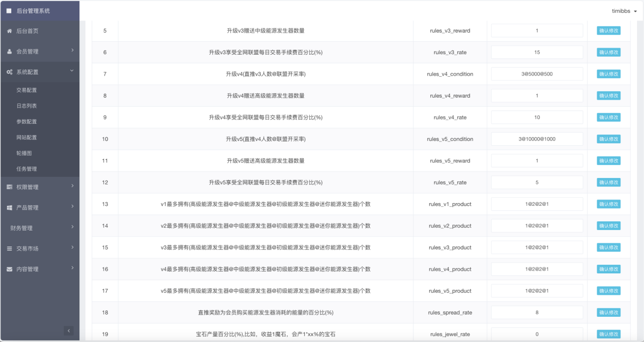Expand the 内容管理 chevron

(72, 268)
